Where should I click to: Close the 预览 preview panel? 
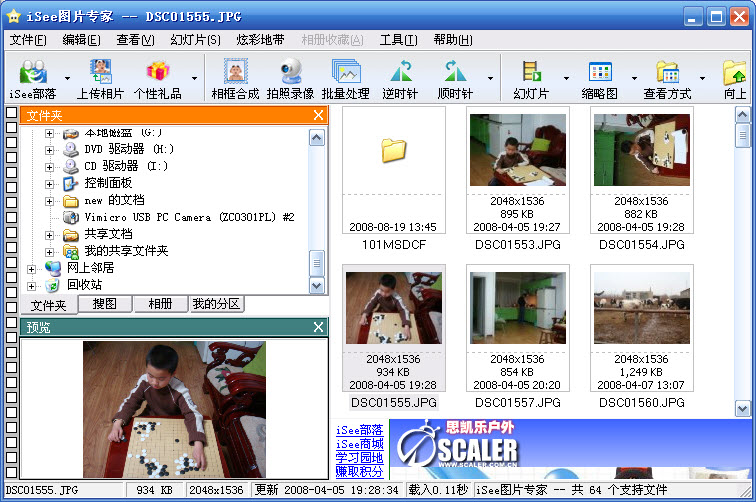318,327
